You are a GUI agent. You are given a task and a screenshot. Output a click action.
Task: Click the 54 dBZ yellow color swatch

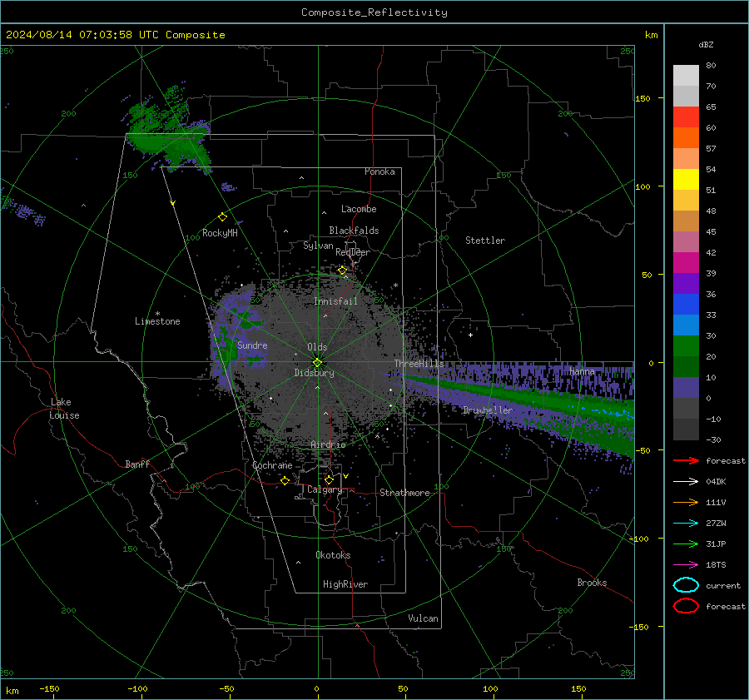[686, 179]
